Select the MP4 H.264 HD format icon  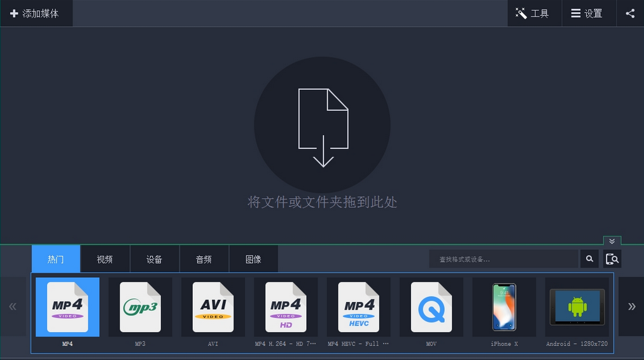coord(286,307)
